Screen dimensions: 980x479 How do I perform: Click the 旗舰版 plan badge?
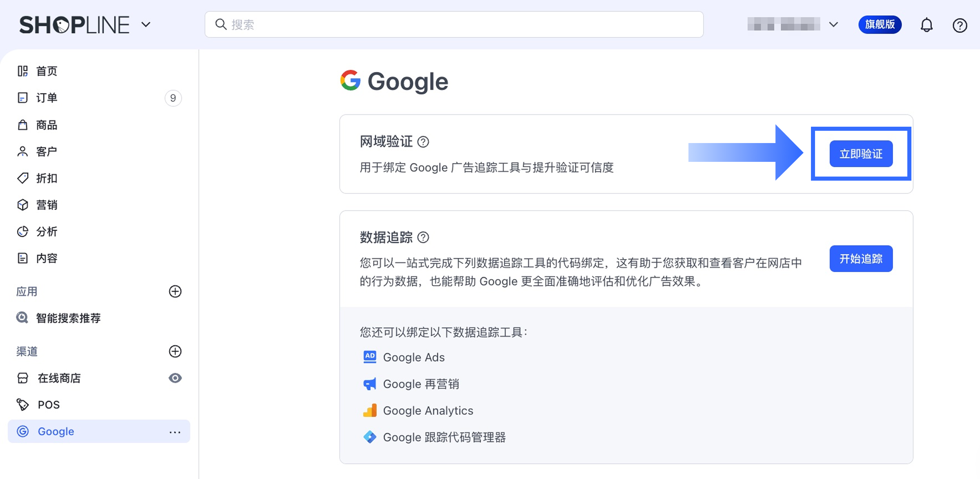tap(880, 25)
